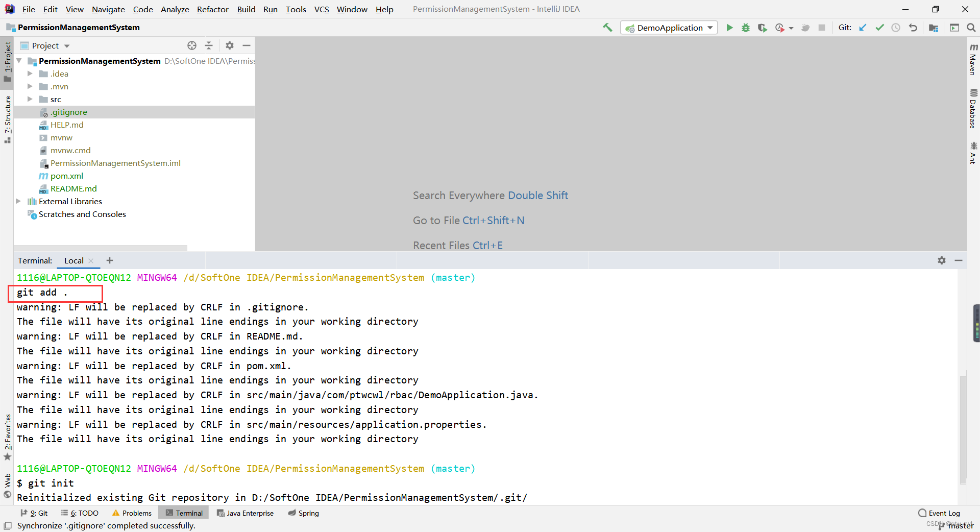Image resolution: width=980 pixels, height=532 pixels.
Task: Click the Project panel horizontal scrollbar
Action: pyautogui.click(x=101, y=249)
